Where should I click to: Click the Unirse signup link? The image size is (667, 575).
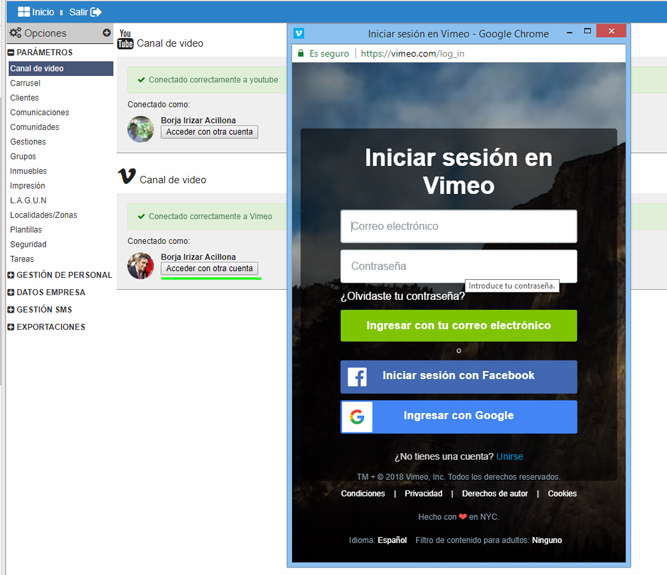[510, 456]
